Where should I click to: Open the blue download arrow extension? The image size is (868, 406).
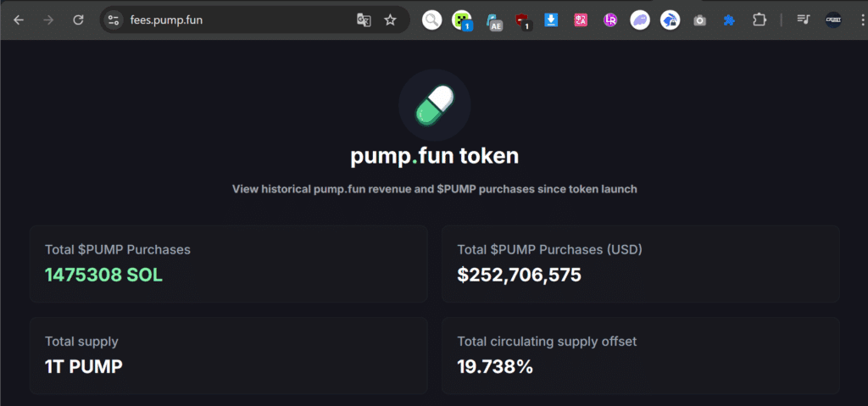[551, 20]
